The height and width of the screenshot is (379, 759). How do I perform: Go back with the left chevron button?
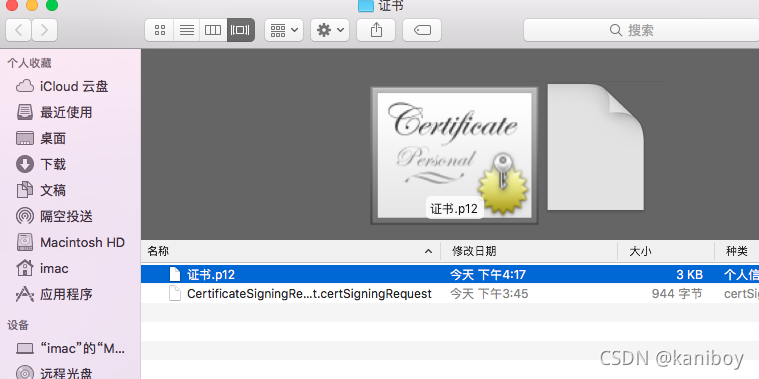(x=19, y=30)
